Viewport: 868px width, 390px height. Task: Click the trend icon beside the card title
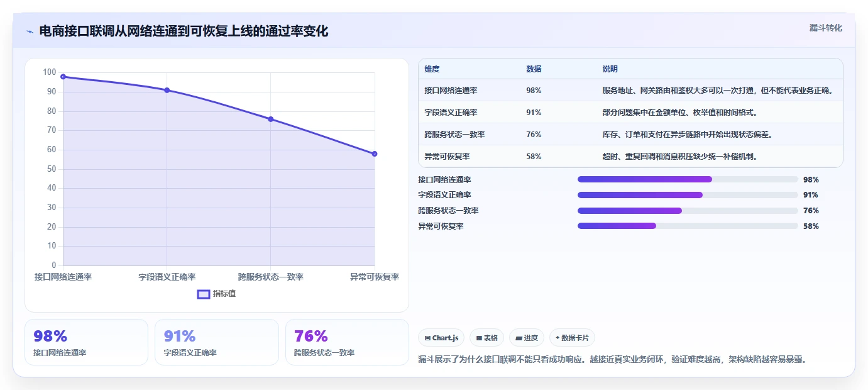tap(30, 31)
